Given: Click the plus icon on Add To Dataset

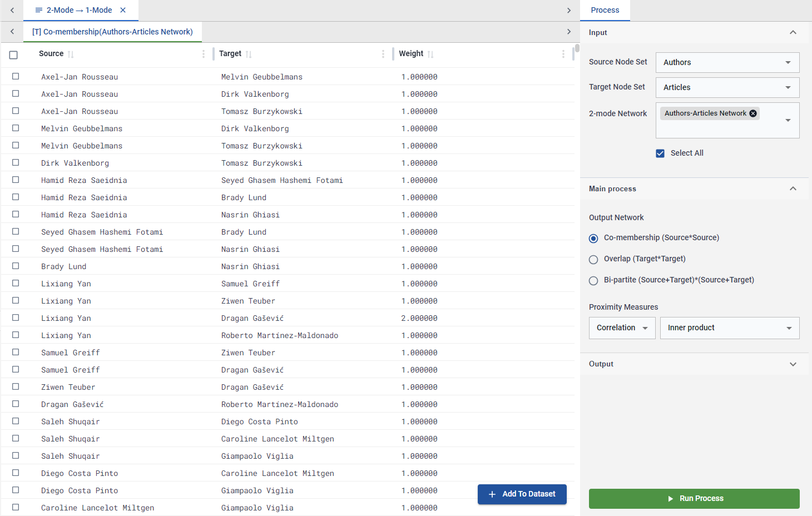Looking at the screenshot, I should [492, 494].
